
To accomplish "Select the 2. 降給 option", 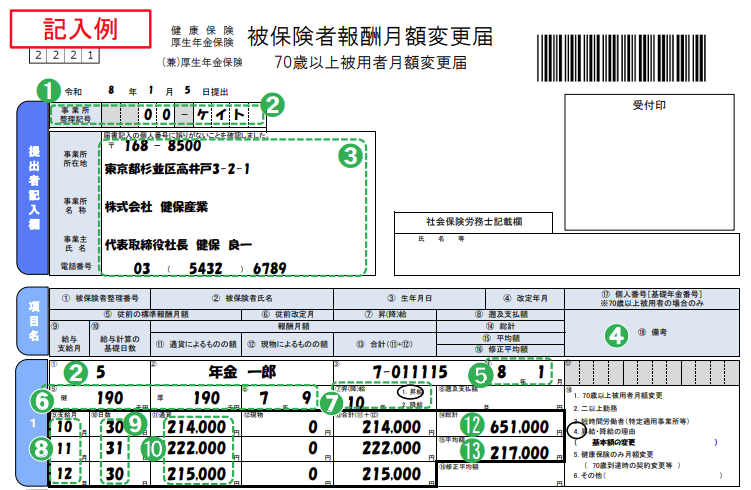I will (412, 405).
